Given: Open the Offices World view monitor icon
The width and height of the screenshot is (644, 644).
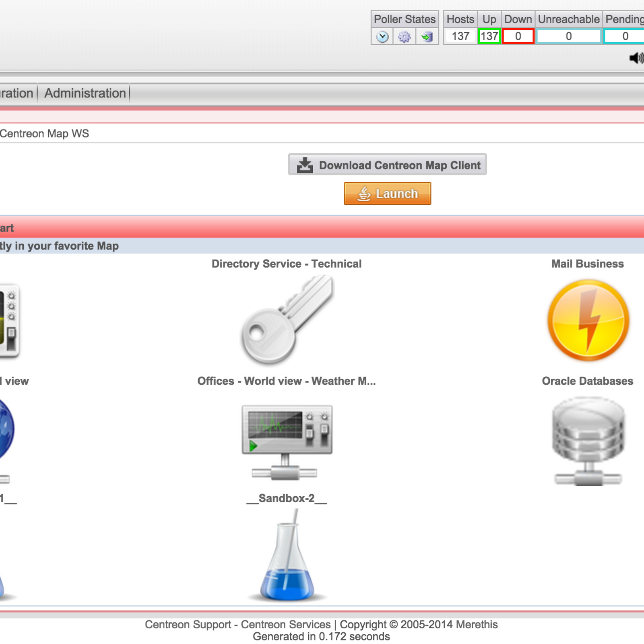Looking at the screenshot, I should tap(287, 443).
